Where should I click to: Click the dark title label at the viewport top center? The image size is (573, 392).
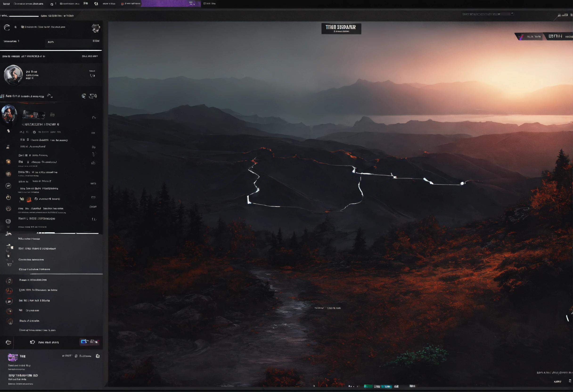(x=341, y=29)
